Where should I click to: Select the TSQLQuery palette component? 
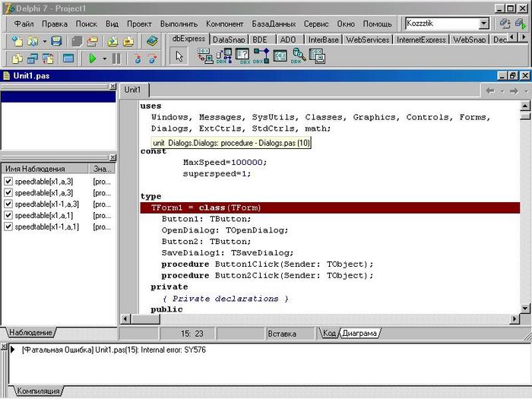pos(242,56)
